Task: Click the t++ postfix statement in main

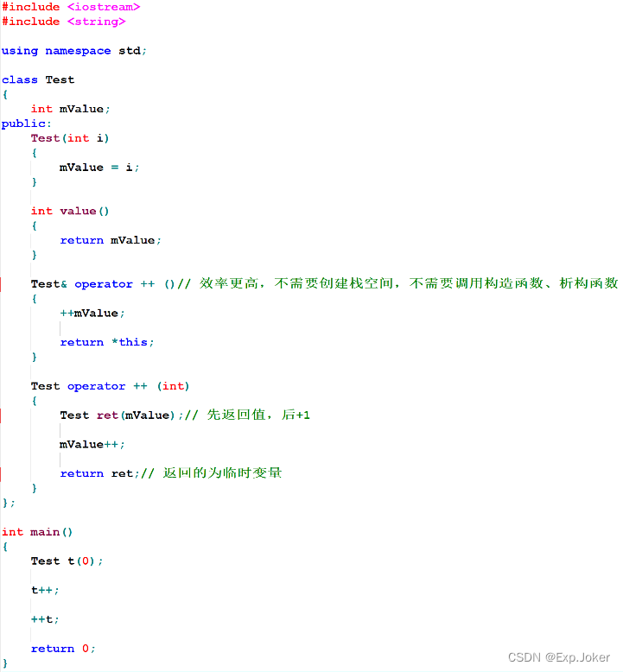Action: (x=45, y=591)
